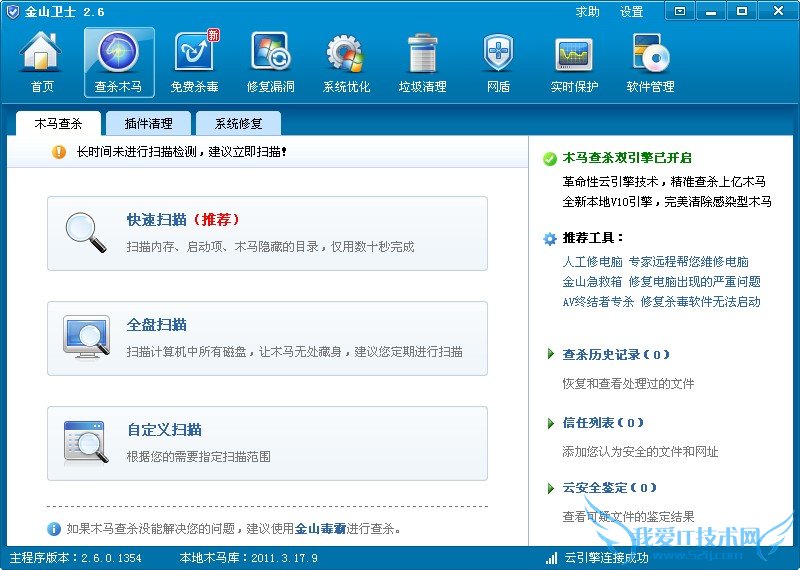Open the 求助 menu in title bar
The image size is (800, 570).
coord(587,11)
